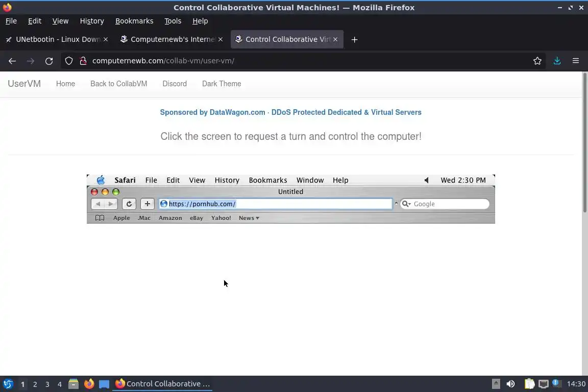Click removable media eject tray icon
Screen dimensions: 588x392
496,384
